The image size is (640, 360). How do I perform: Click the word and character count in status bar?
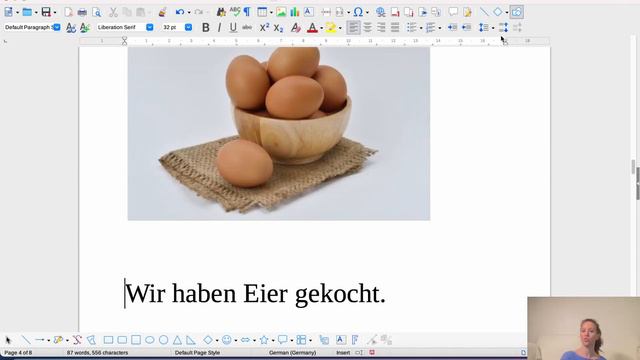(x=97, y=353)
